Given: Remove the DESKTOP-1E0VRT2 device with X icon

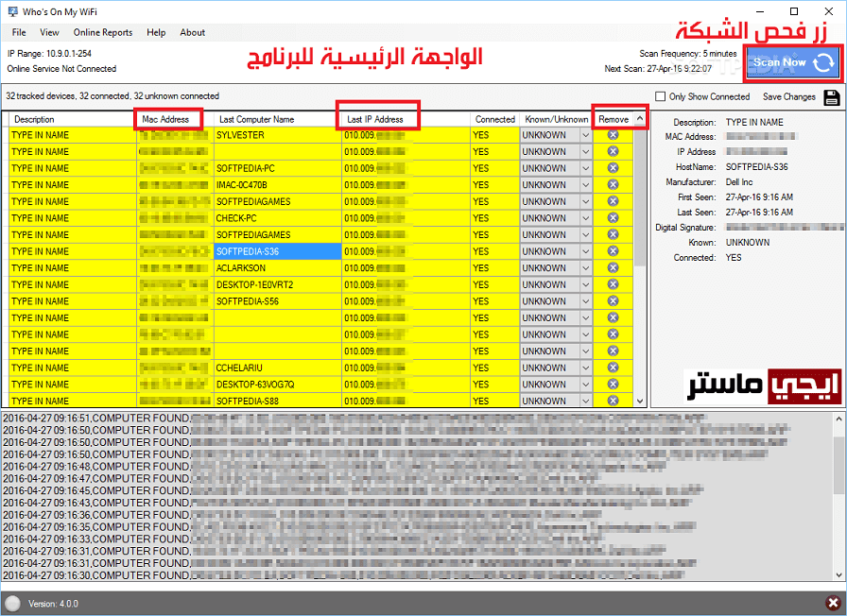Looking at the screenshot, I should pos(613,284).
